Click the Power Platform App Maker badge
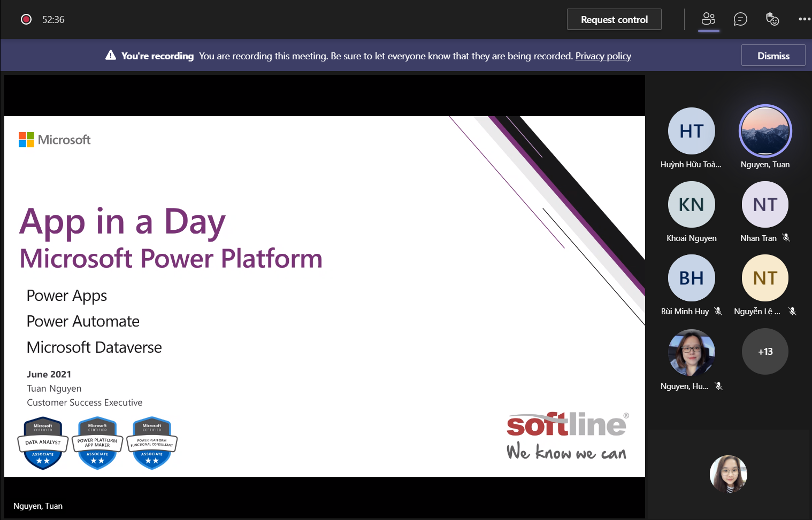812x520 pixels. [x=97, y=443]
